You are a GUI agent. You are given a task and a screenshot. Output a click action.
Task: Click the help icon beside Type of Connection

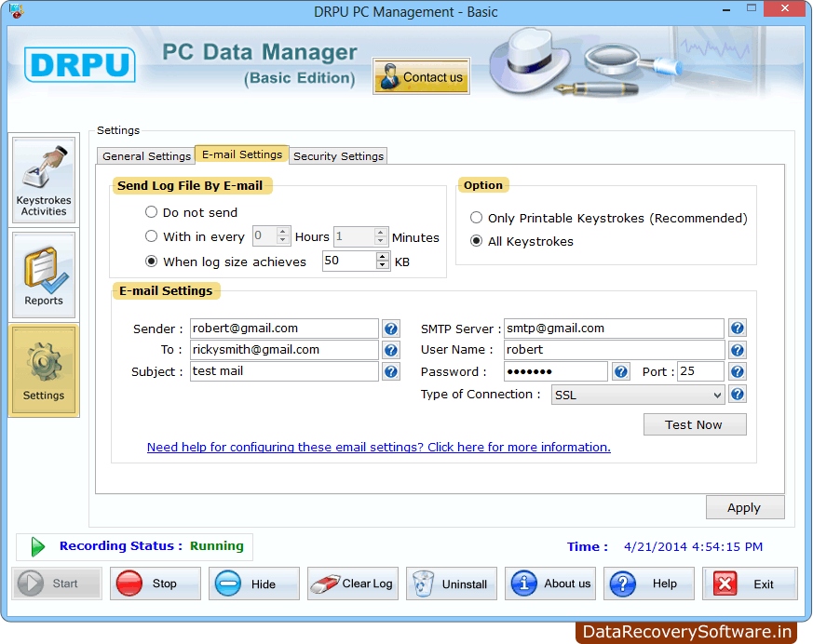click(738, 395)
